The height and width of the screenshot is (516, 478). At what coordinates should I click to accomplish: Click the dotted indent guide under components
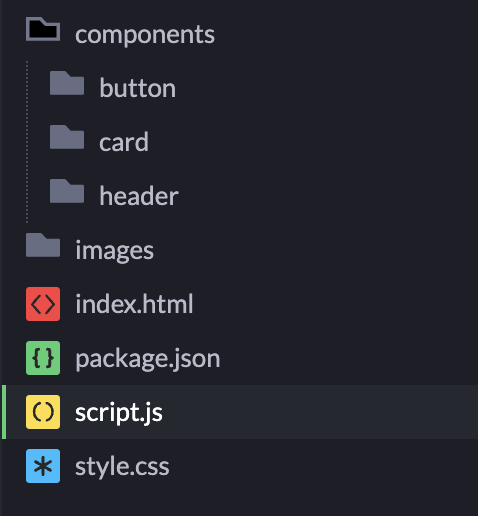point(27,142)
